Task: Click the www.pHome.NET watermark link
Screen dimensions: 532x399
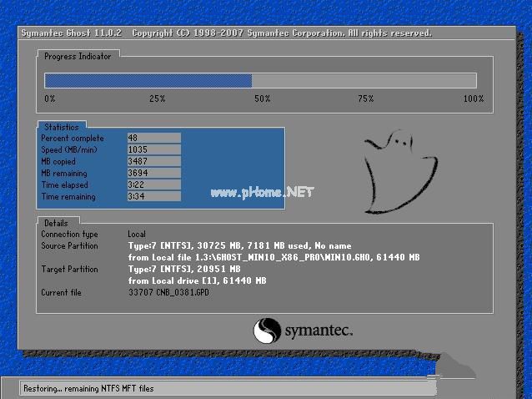Action: click(262, 193)
